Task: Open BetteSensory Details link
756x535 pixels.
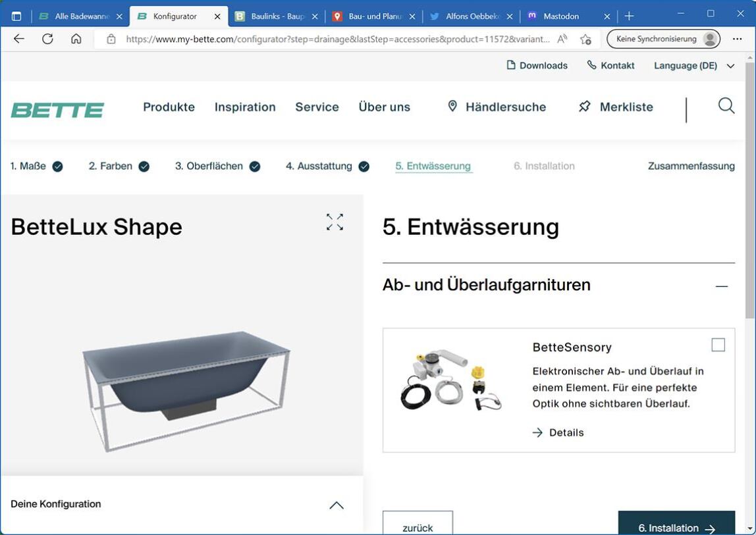Action: [x=558, y=433]
